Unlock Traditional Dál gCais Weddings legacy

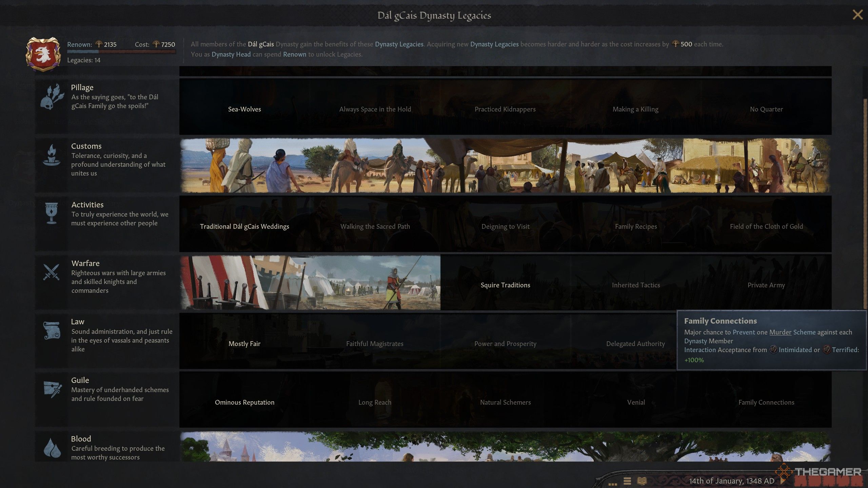tap(244, 226)
